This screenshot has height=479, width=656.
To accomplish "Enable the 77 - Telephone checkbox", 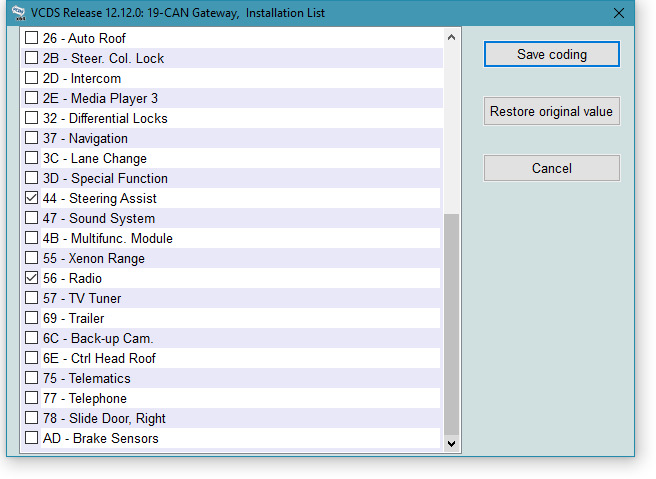I will click(31, 397).
